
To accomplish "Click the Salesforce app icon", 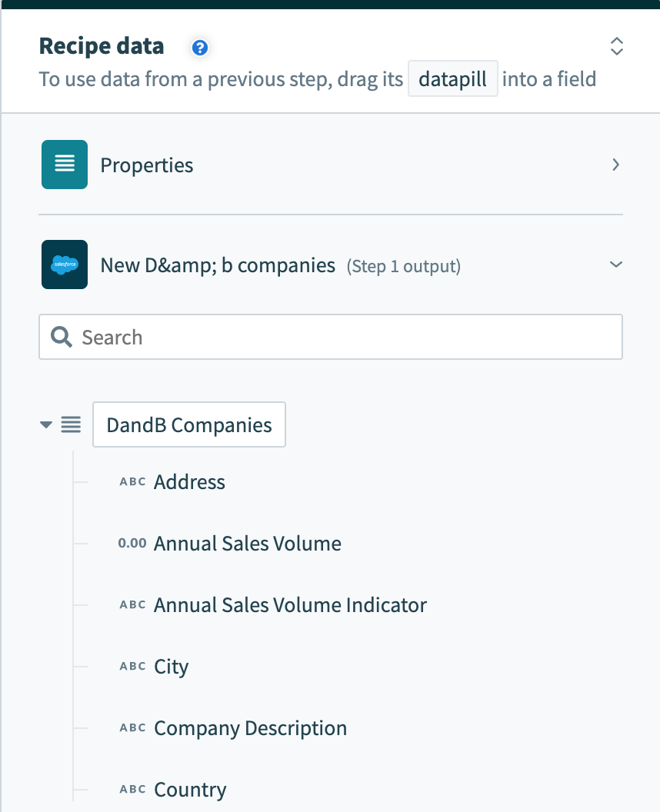I will [64, 264].
